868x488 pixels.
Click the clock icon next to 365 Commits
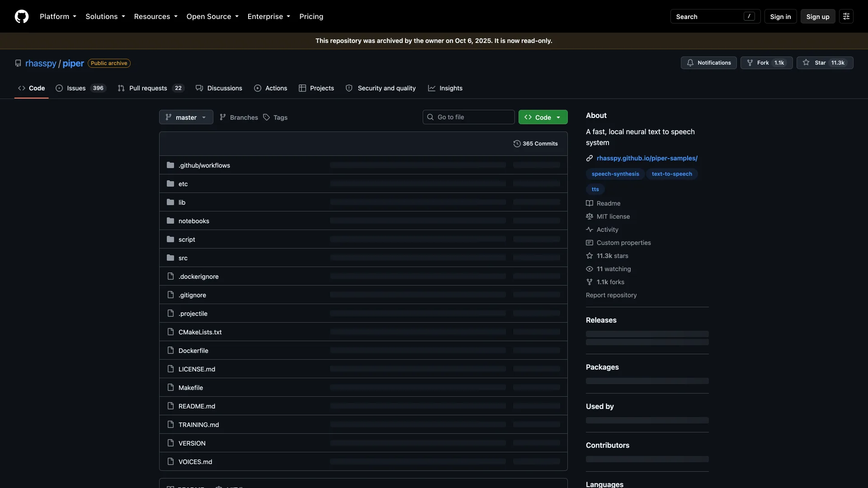[517, 144]
